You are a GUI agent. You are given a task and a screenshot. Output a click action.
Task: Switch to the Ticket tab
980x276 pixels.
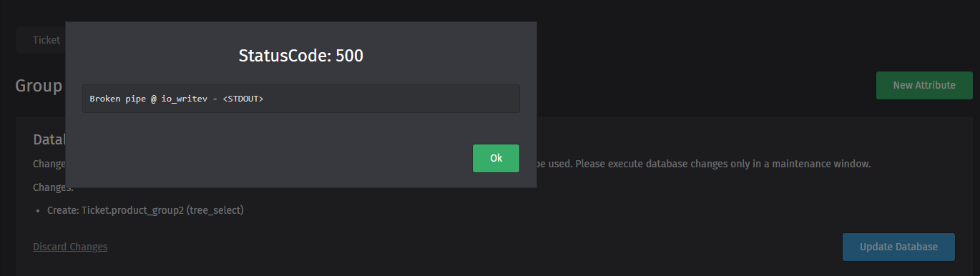(46, 40)
